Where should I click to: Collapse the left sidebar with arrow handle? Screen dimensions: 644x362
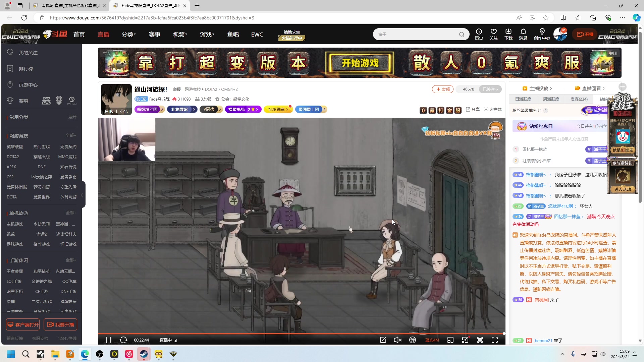click(x=83, y=195)
